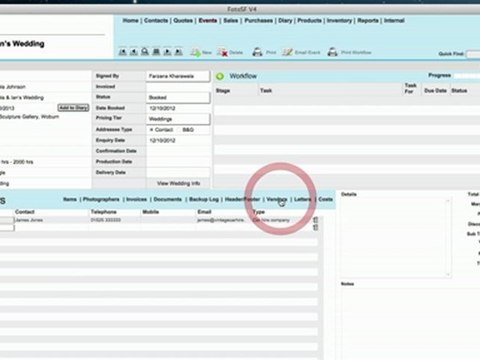Click the Telephone column header
This screenshot has width=480, height=360.
pyautogui.click(x=104, y=212)
